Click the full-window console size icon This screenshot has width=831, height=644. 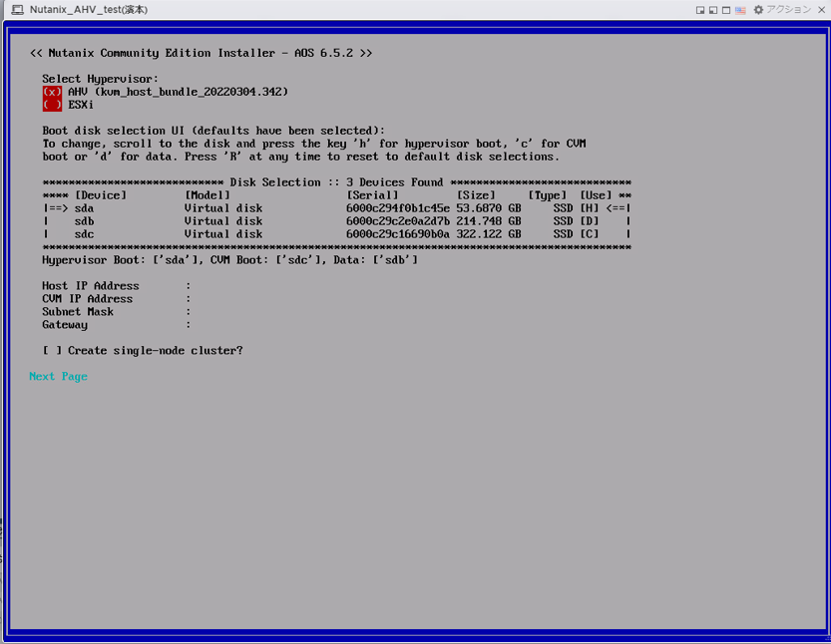click(x=726, y=10)
